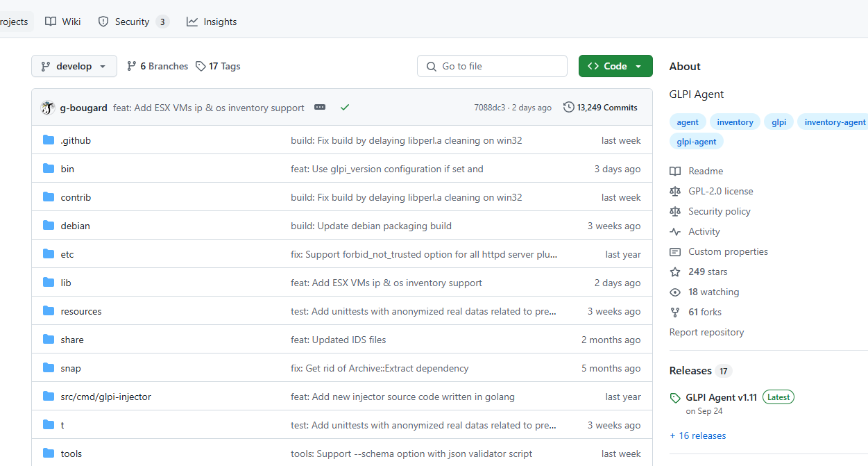Screen dimensions: 868x466
Task: Click the contrib folder icon
Action: [49, 197]
